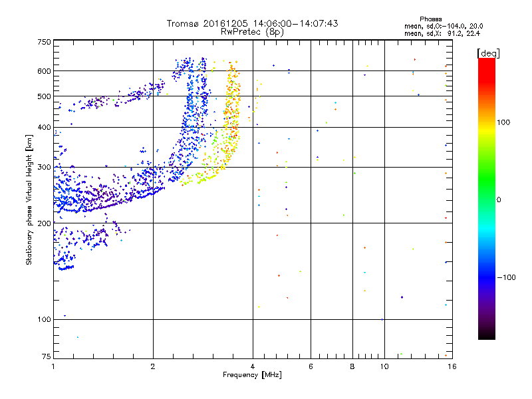The image size is (532, 399).
Task: Click the '75' height axis tick label
Action: 47,356
